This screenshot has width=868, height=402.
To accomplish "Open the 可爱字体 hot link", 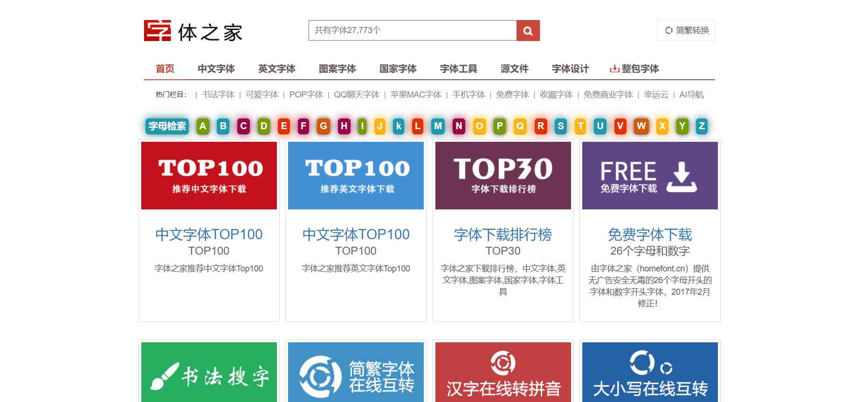I will click(262, 95).
